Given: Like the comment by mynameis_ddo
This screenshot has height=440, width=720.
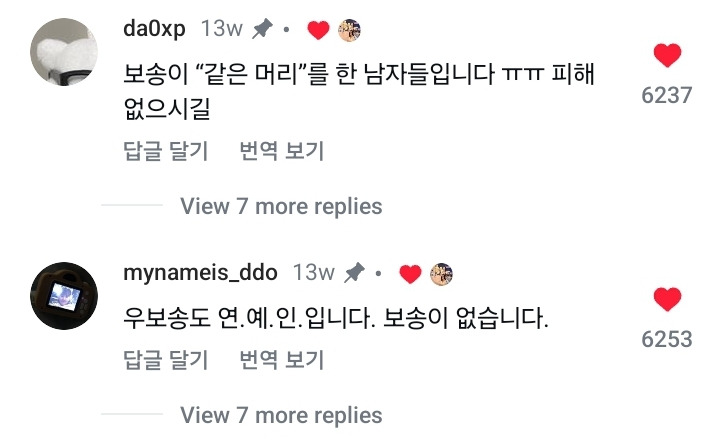Looking at the screenshot, I should tap(667, 299).
